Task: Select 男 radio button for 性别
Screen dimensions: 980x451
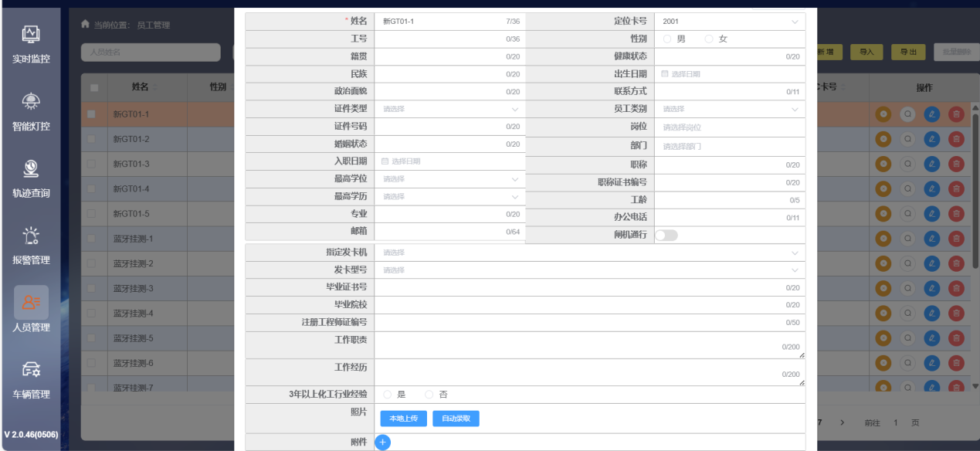Action: pos(667,39)
